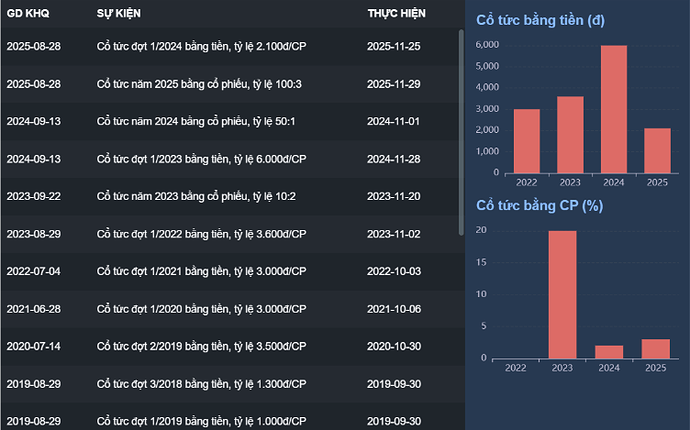Click the ex-date 2021-06-28 cell
Image resolution: width=690 pixels, height=430 pixels.
coord(33,309)
